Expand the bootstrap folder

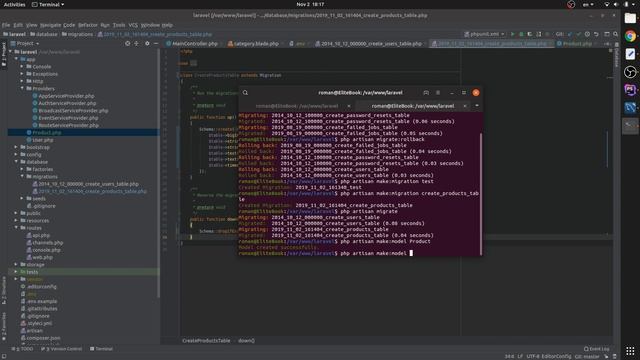point(16,147)
